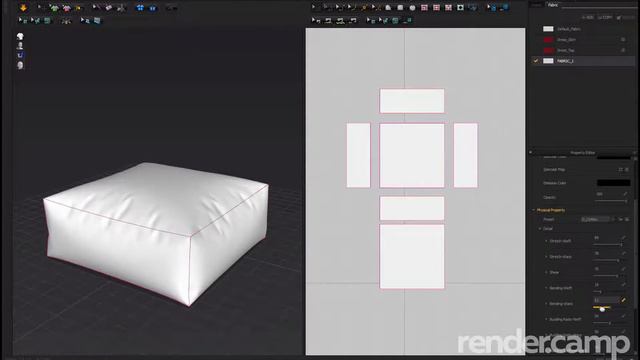Click the blue highlighted icon in 3D view sidebar

point(20,55)
